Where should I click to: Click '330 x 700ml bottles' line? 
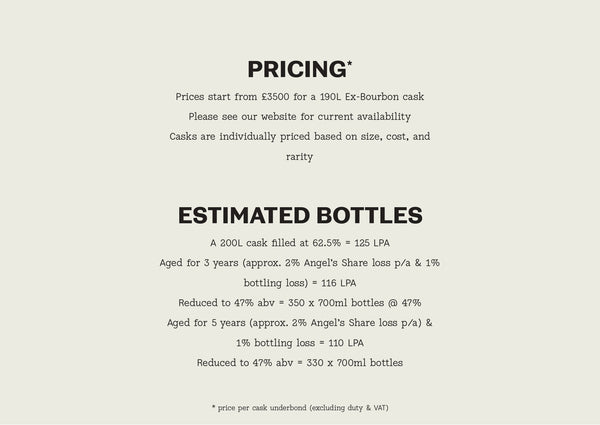(300, 363)
